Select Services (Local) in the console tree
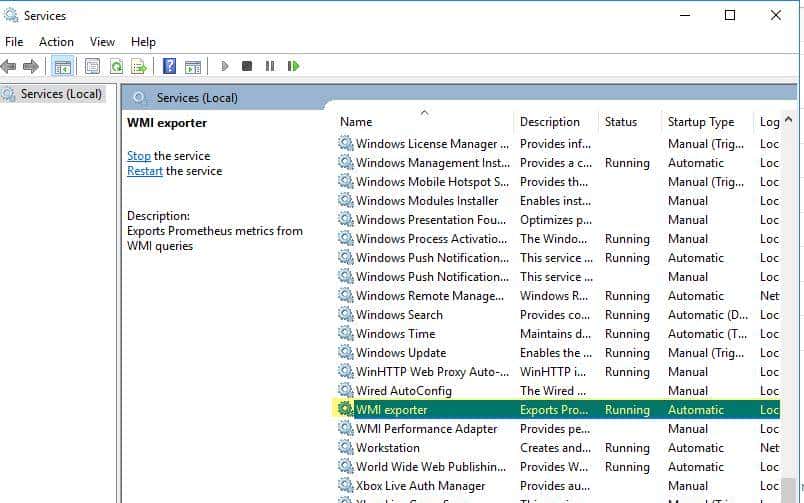 [x=60, y=94]
